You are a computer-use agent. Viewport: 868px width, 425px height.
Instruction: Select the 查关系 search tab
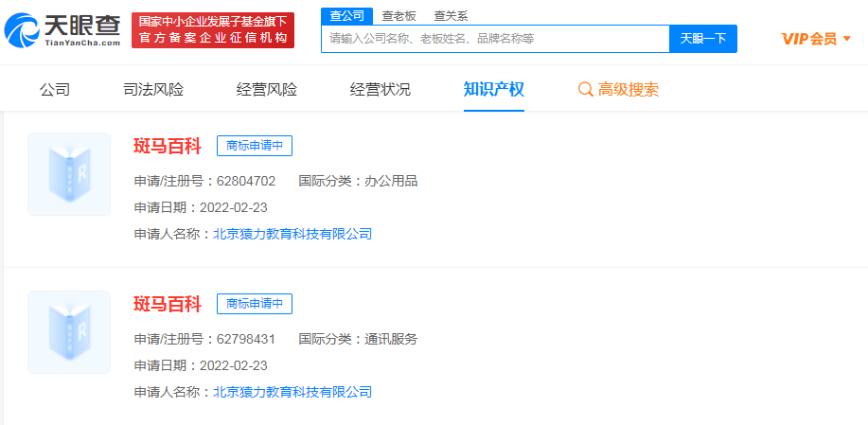pyautogui.click(x=451, y=16)
